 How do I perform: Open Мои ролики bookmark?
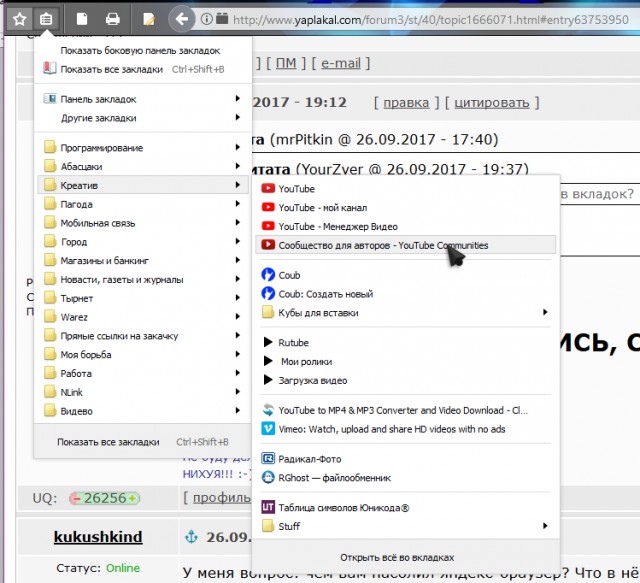click(406, 361)
